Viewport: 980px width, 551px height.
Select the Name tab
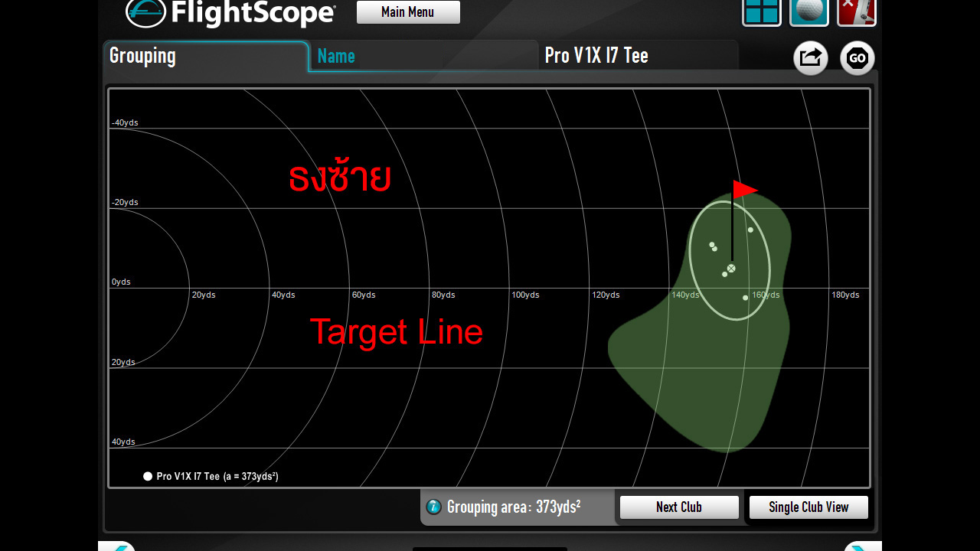tap(423, 56)
